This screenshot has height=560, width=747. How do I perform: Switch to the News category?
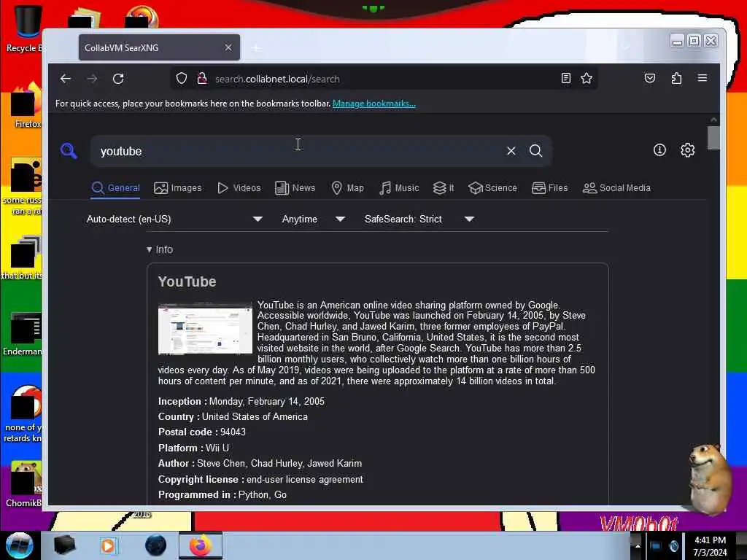(x=295, y=187)
